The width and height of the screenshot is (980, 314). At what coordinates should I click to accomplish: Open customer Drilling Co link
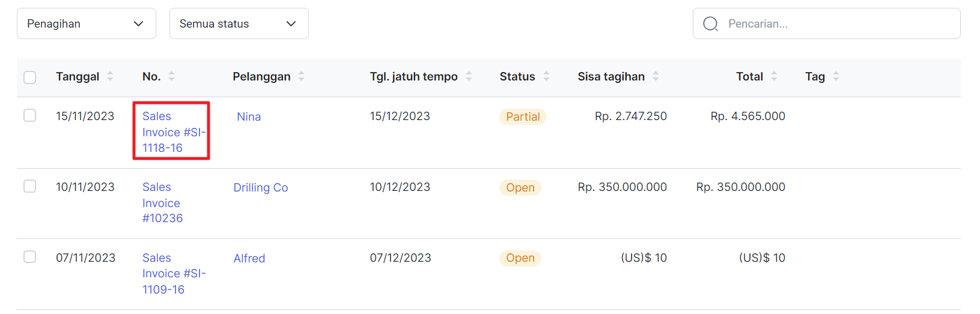[x=261, y=187]
